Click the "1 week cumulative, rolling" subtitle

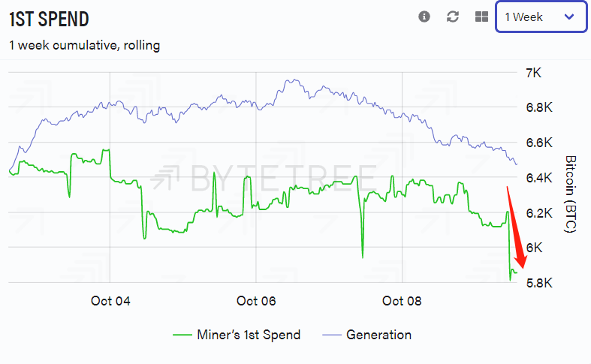click(84, 46)
